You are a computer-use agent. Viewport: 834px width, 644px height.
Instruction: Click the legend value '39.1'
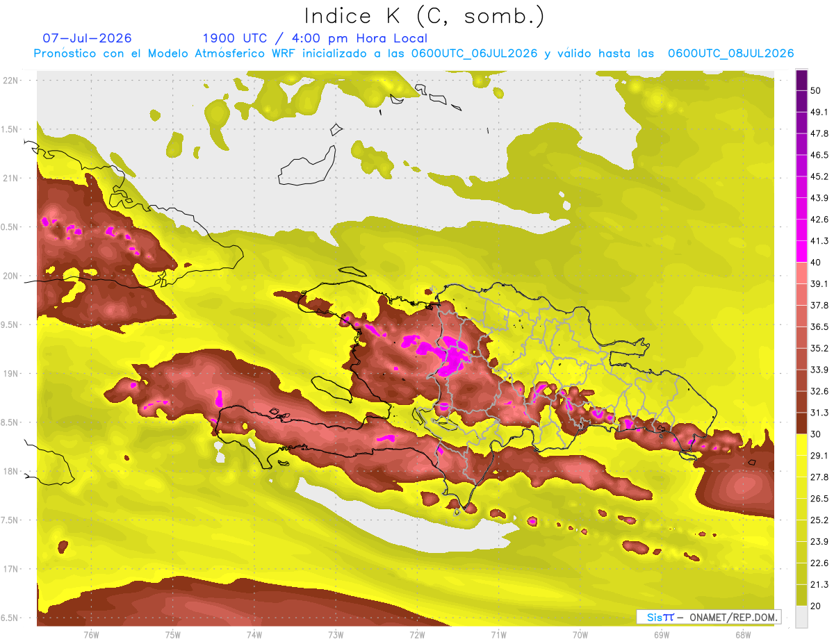click(x=819, y=283)
